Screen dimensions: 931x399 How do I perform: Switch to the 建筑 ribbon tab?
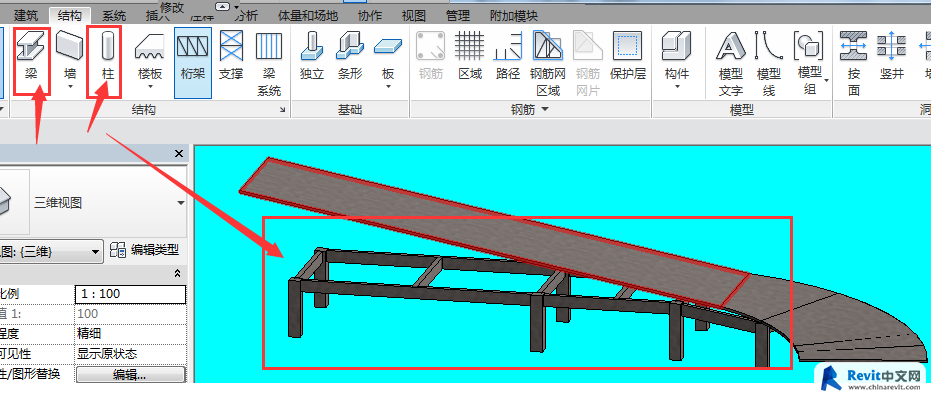point(26,15)
